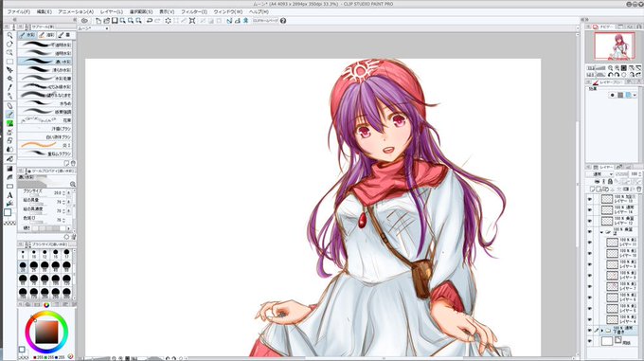Click the Navigator canvas thumbnail
The width and height of the screenshot is (644, 361).
click(615, 46)
